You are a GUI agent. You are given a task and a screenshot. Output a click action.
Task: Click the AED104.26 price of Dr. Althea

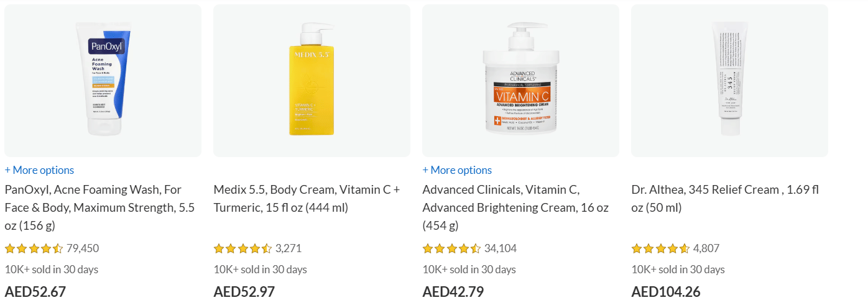(667, 292)
